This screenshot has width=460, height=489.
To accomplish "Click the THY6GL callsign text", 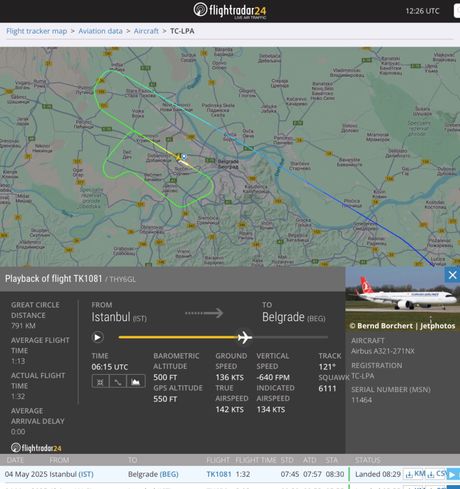I will (123, 280).
